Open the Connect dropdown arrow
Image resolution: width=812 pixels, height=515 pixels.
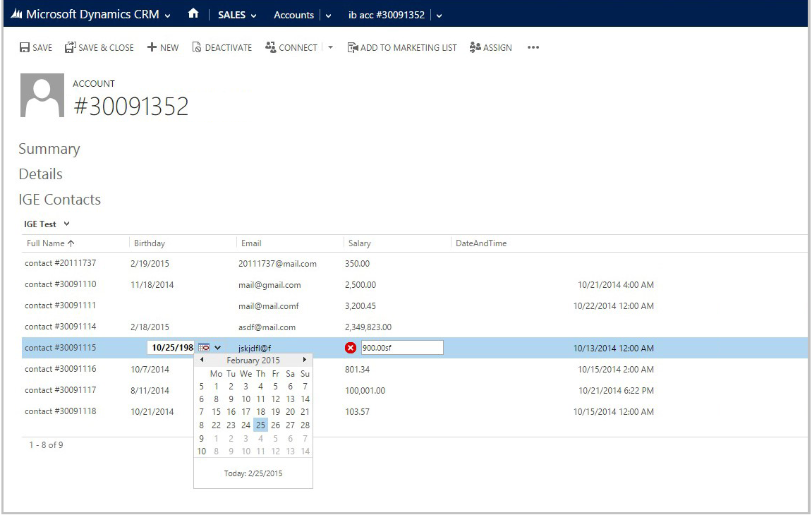pos(330,48)
